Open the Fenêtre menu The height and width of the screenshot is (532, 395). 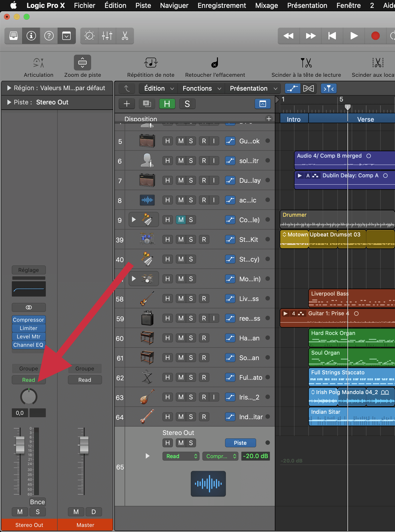[348, 5]
